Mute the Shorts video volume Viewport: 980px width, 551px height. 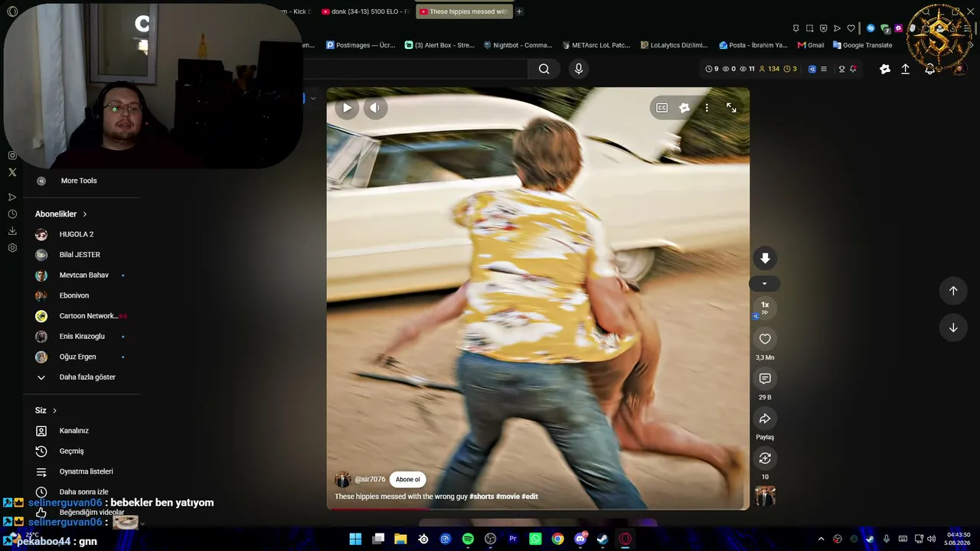[374, 108]
